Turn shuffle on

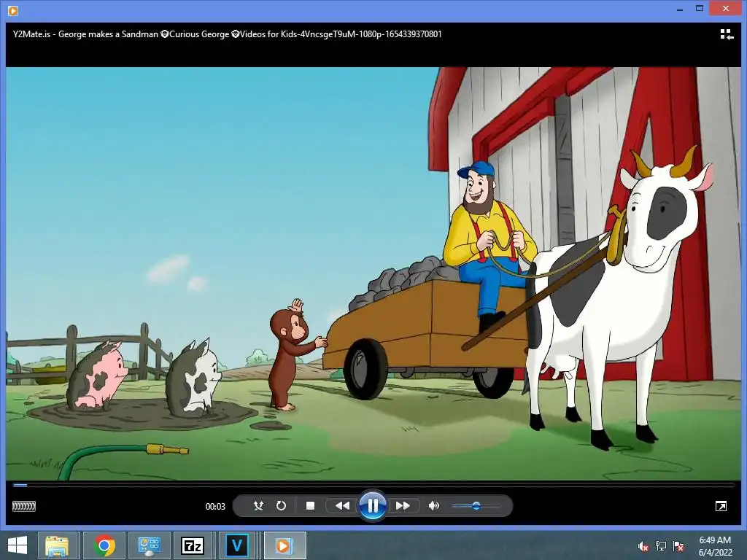coord(258,506)
